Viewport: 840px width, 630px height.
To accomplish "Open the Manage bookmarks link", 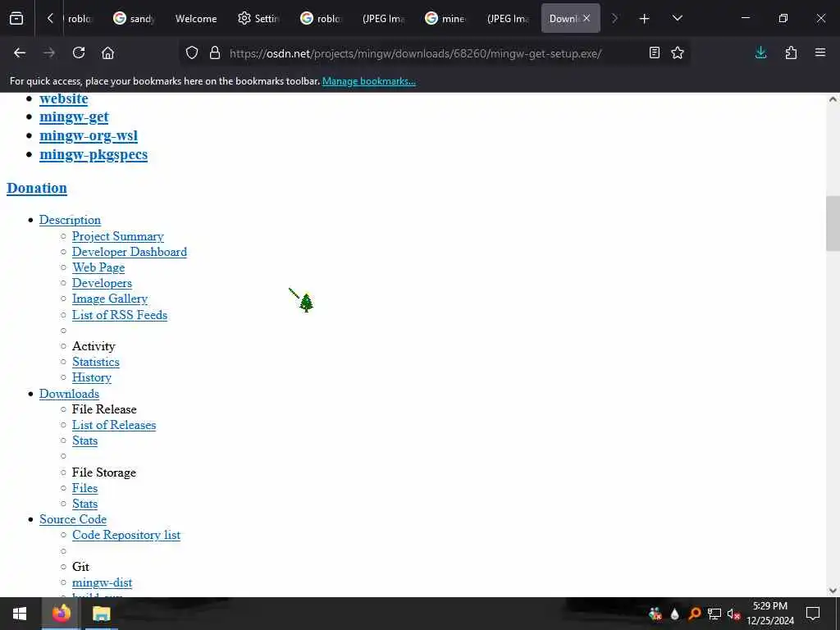I will coord(368,81).
